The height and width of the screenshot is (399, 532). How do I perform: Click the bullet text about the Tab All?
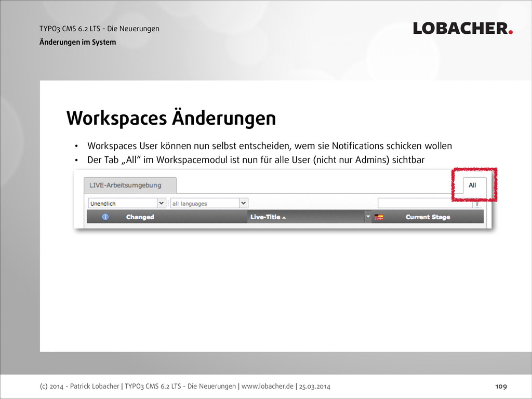coord(256,160)
